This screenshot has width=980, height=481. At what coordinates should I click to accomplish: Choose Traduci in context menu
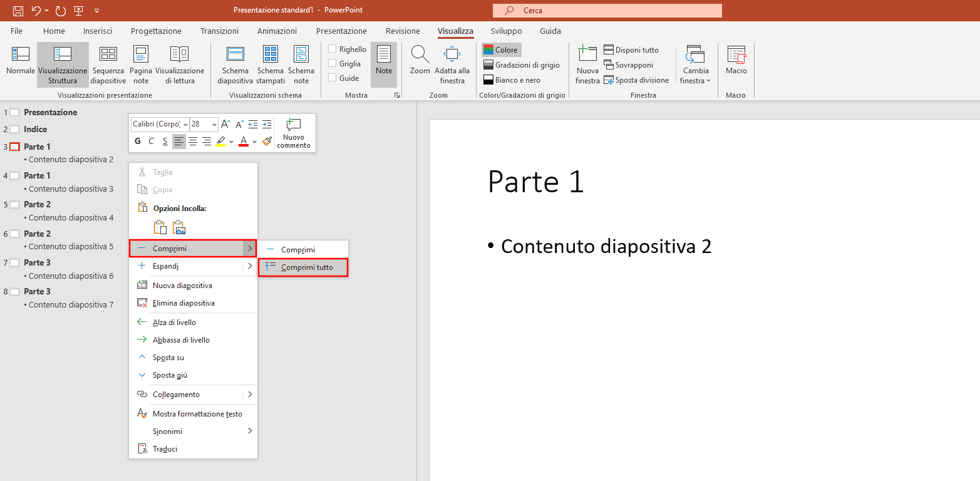click(x=193, y=448)
